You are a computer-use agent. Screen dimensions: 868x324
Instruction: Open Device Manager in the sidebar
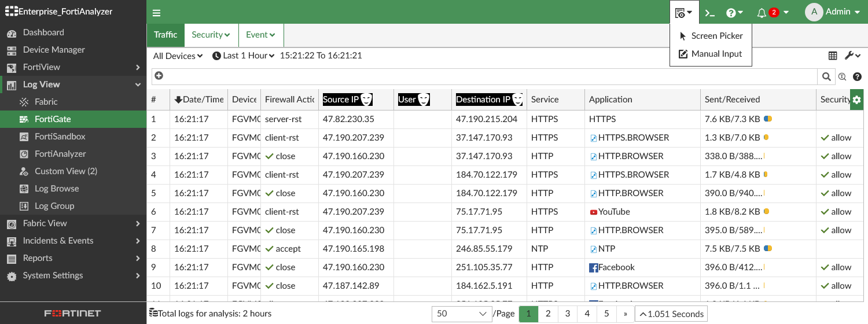pos(54,50)
